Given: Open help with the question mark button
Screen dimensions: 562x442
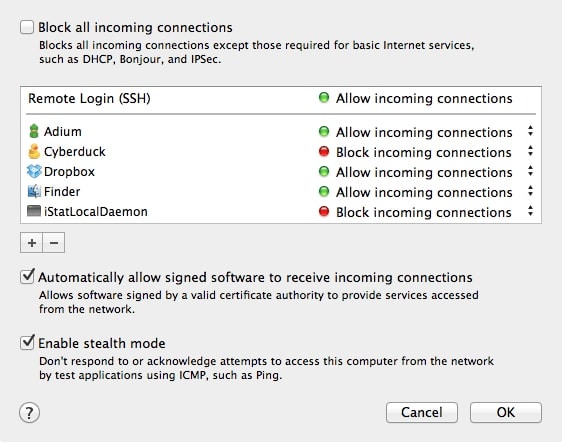Looking at the screenshot, I should (29, 413).
